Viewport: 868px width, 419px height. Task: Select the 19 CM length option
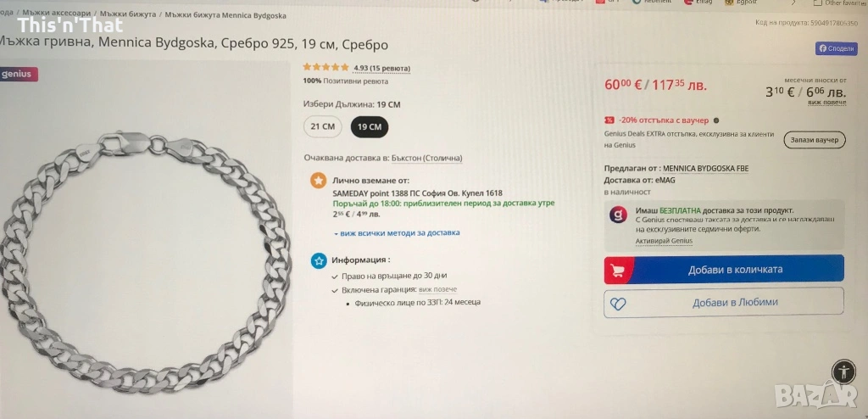370,127
